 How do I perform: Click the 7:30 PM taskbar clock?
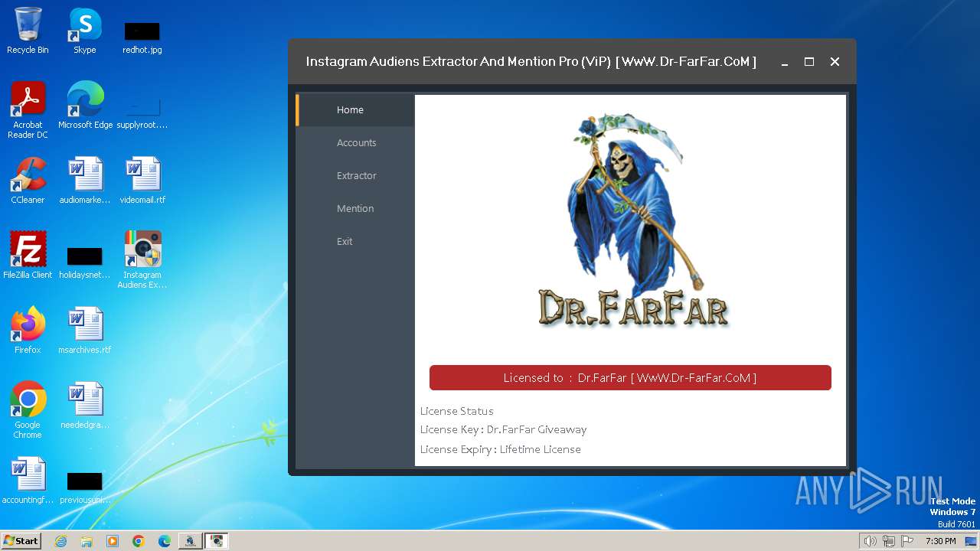[x=941, y=541]
